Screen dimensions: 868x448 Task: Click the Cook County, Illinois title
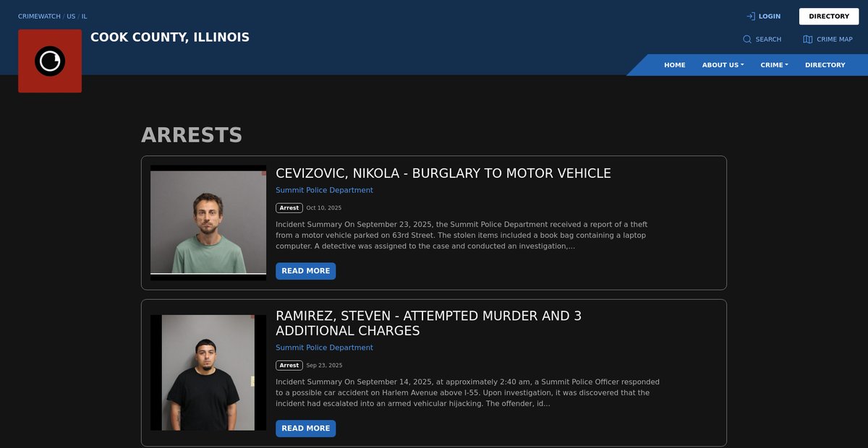pos(170,37)
